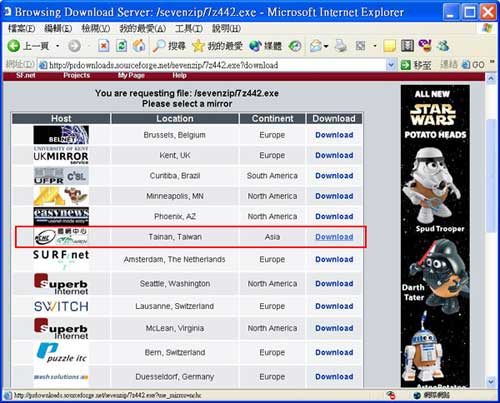Click the Forward navigation arrow icon

[x=74, y=46]
